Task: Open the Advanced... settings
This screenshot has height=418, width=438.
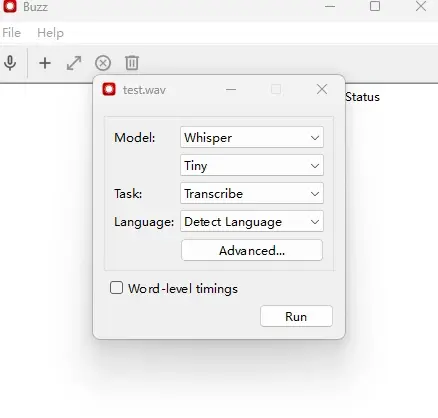Action: tap(252, 250)
